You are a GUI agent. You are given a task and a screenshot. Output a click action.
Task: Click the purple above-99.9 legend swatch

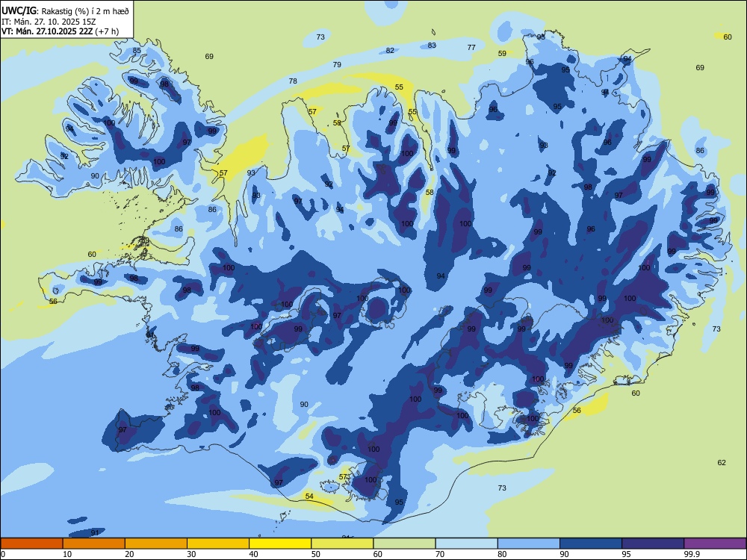(x=715, y=544)
